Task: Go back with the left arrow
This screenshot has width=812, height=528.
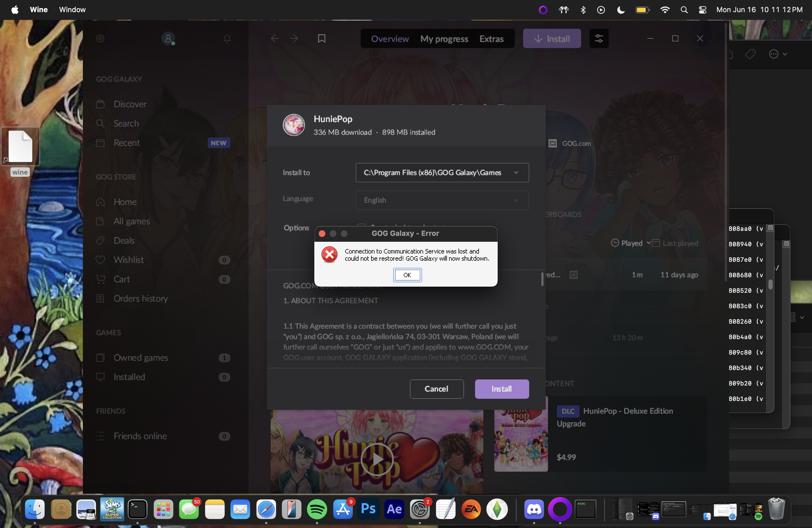Action: point(275,39)
